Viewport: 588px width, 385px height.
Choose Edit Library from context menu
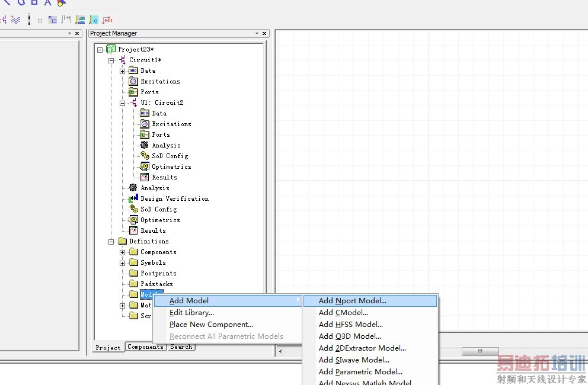point(228,313)
